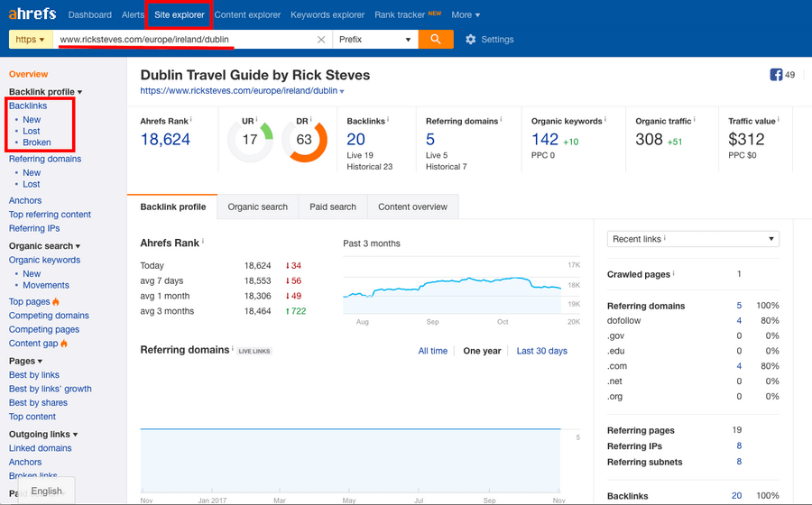
Task: Click the ahrefs logo
Action: pos(32,14)
